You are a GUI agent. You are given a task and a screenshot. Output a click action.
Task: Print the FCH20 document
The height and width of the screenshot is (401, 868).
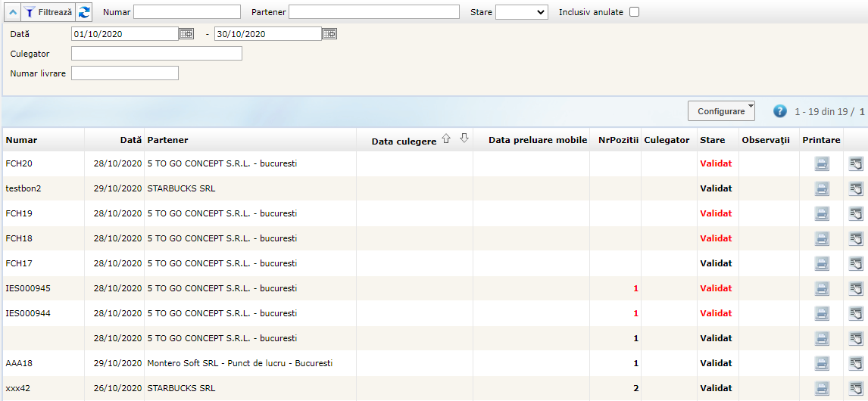(822, 164)
